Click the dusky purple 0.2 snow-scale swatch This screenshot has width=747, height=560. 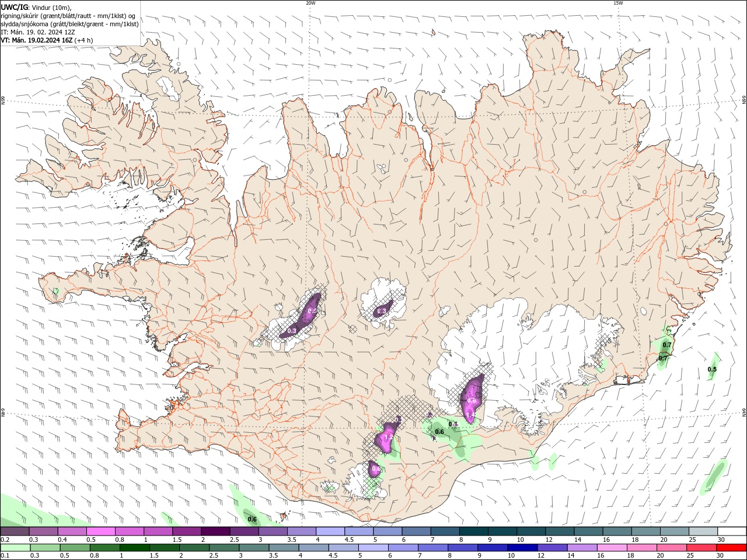[x=15, y=531]
